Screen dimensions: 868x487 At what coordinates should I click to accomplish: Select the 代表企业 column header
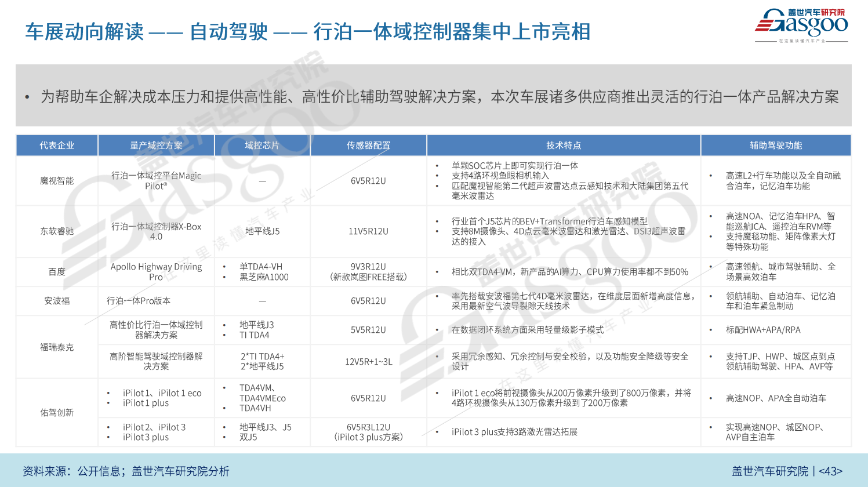[57, 146]
